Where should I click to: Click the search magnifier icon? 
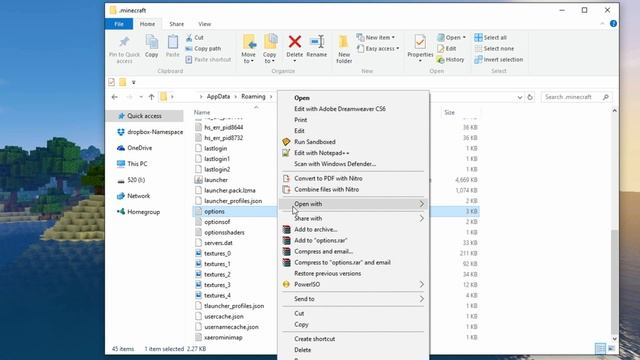[x=606, y=97]
